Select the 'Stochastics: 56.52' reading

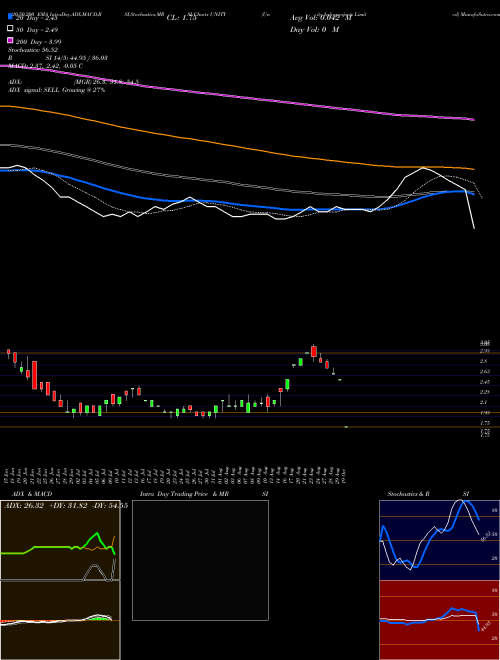click(33, 50)
